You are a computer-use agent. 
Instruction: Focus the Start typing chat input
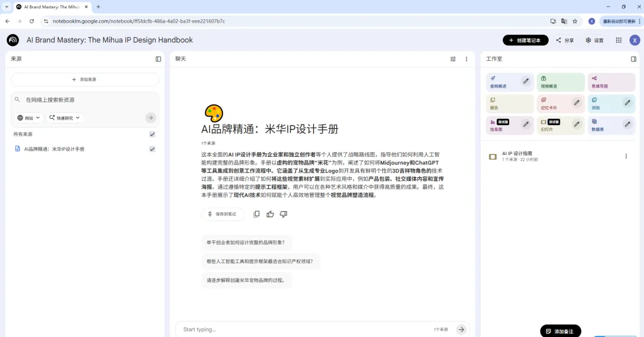[x=306, y=329]
